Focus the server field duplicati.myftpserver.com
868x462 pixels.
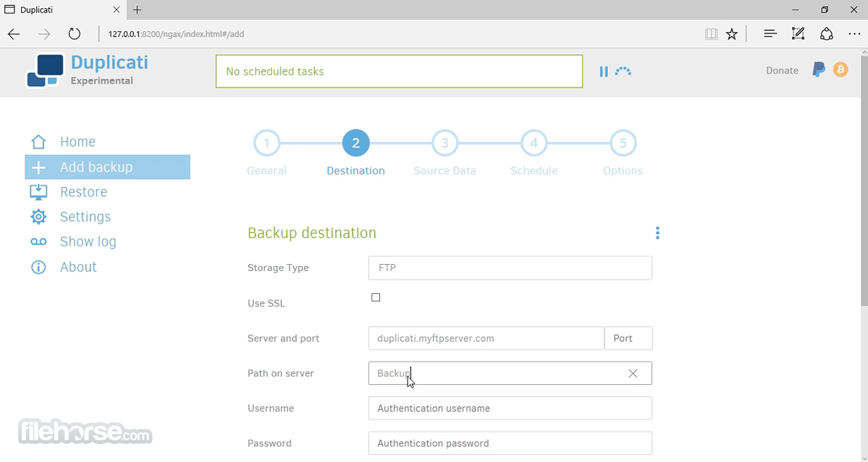click(486, 338)
